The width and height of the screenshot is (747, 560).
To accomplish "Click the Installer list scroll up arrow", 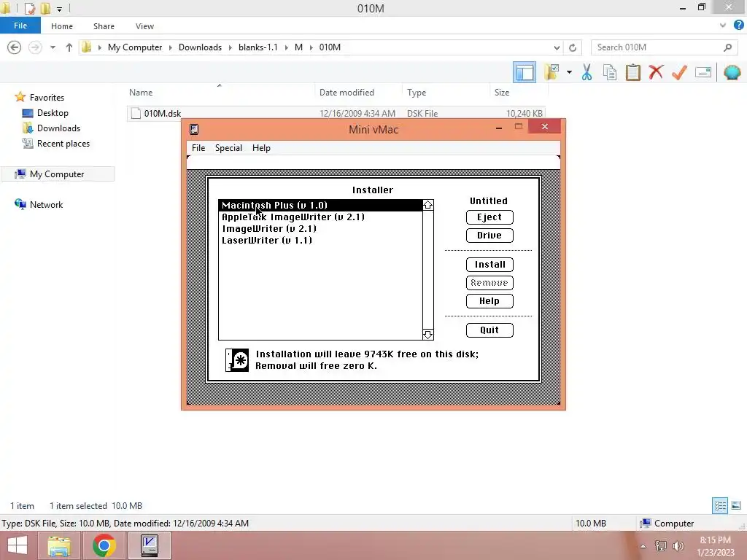I will pyautogui.click(x=427, y=205).
